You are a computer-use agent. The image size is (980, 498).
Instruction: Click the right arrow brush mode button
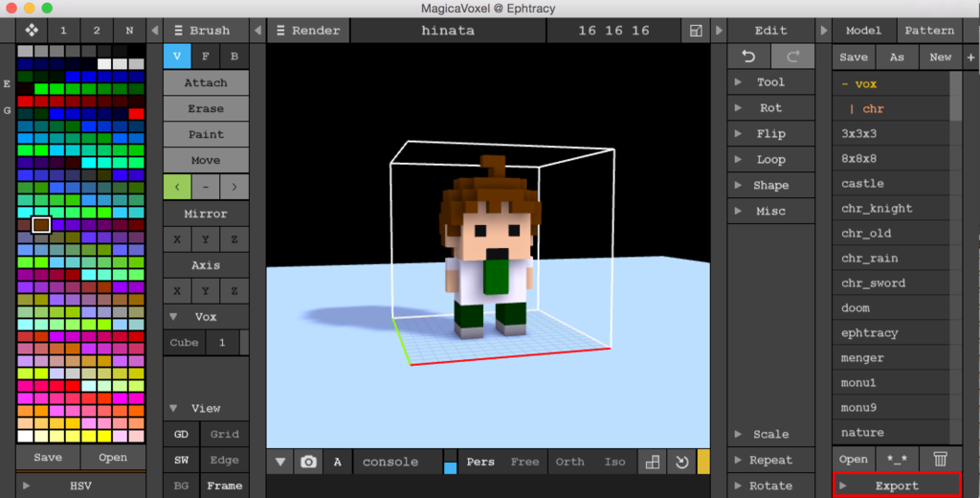click(x=234, y=187)
